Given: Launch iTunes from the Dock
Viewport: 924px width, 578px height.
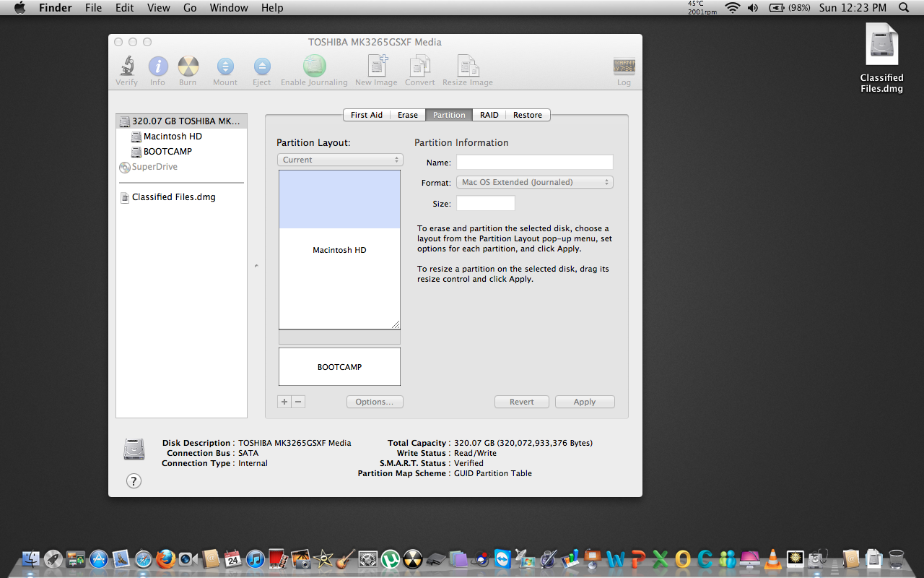Looking at the screenshot, I should 254,558.
